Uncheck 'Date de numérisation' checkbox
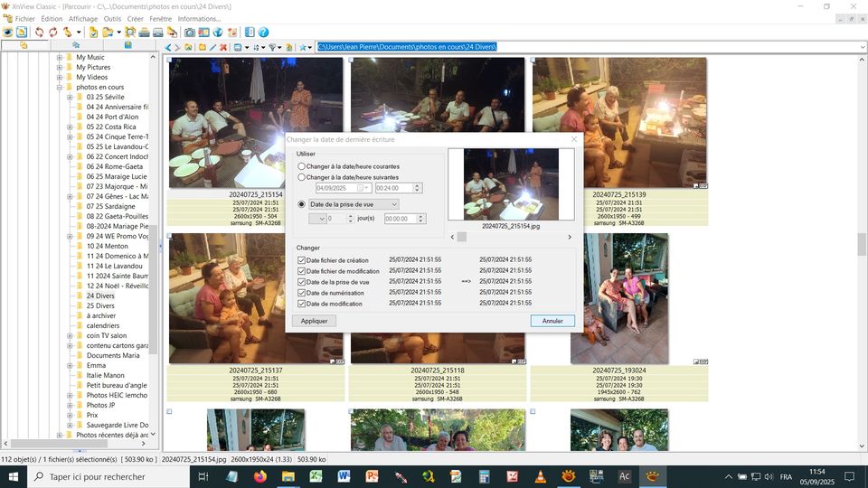The image size is (868, 488). [x=301, y=293]
